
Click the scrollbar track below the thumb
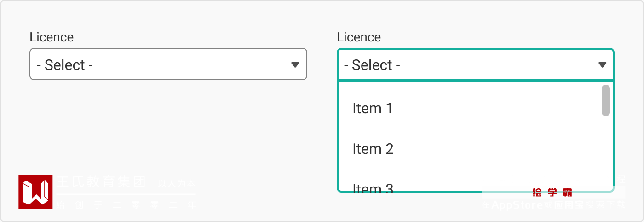click(x=606, y=152)
